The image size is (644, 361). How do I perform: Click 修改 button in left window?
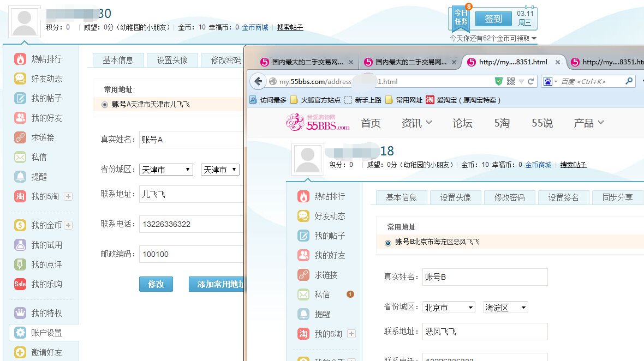pos(156,284)
